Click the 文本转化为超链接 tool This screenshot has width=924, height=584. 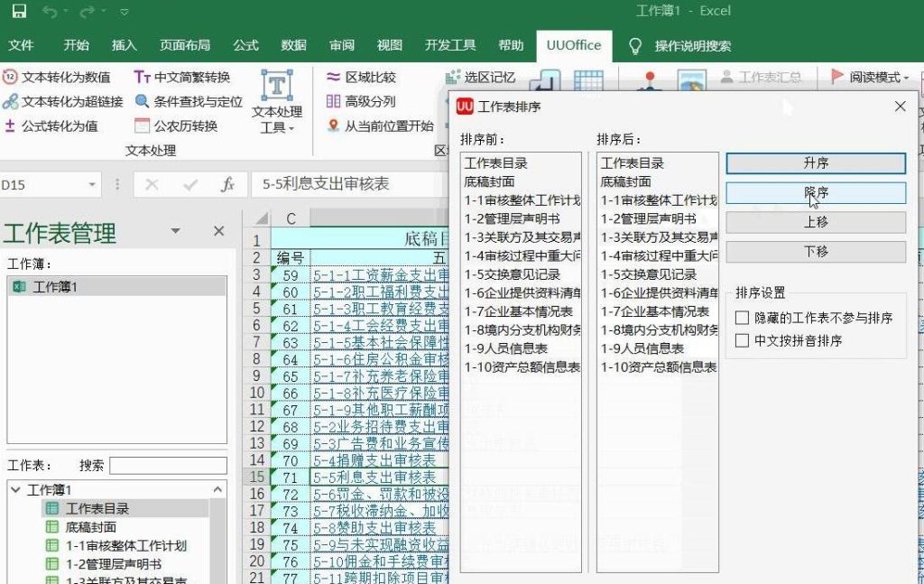coord(63,101)
